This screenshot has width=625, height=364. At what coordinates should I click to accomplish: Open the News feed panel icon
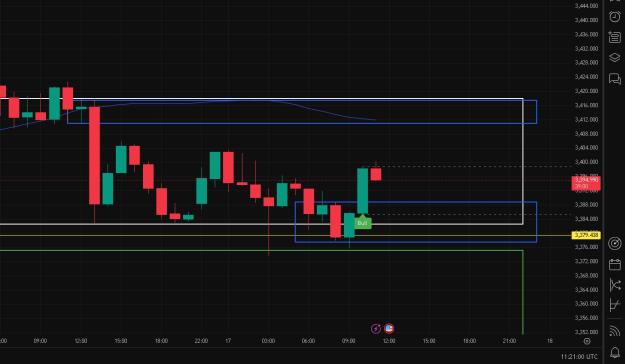tap(615, 37)
